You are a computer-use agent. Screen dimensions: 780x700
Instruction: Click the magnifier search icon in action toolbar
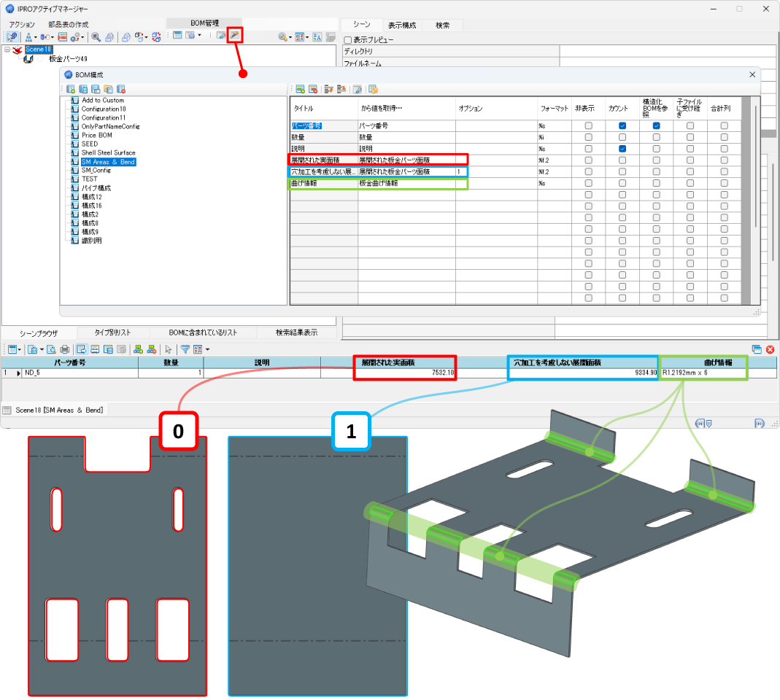pyautogui.click(x=96, y=36)
